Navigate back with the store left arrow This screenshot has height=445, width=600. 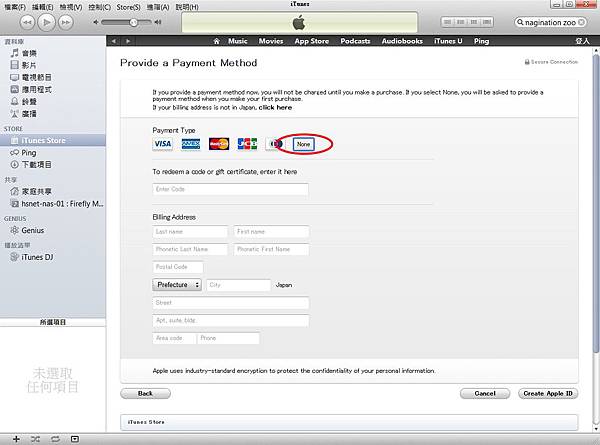point(114,41)
